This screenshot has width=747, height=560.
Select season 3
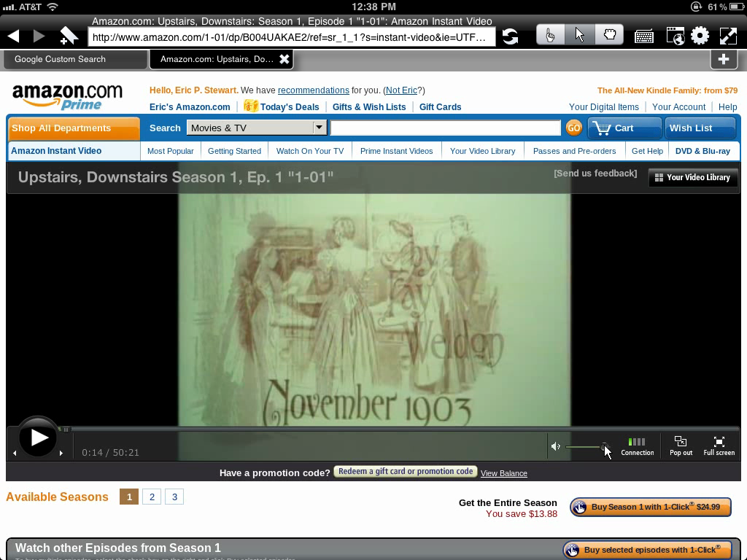(x=174, y=497)
